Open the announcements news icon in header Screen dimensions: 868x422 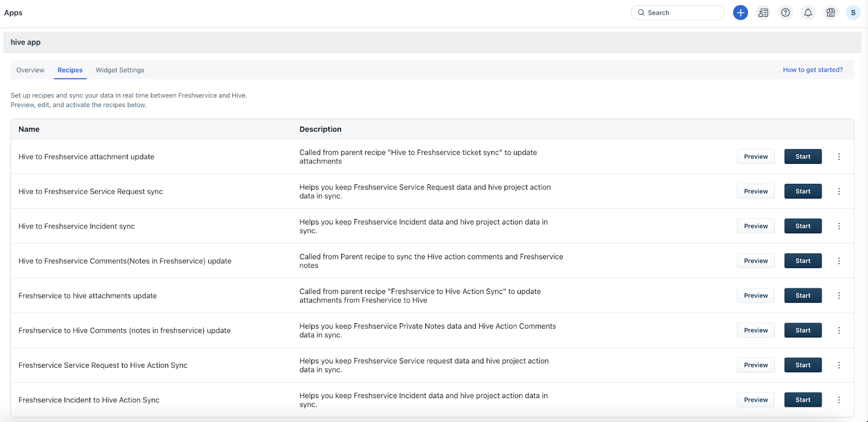pos(763,12)
